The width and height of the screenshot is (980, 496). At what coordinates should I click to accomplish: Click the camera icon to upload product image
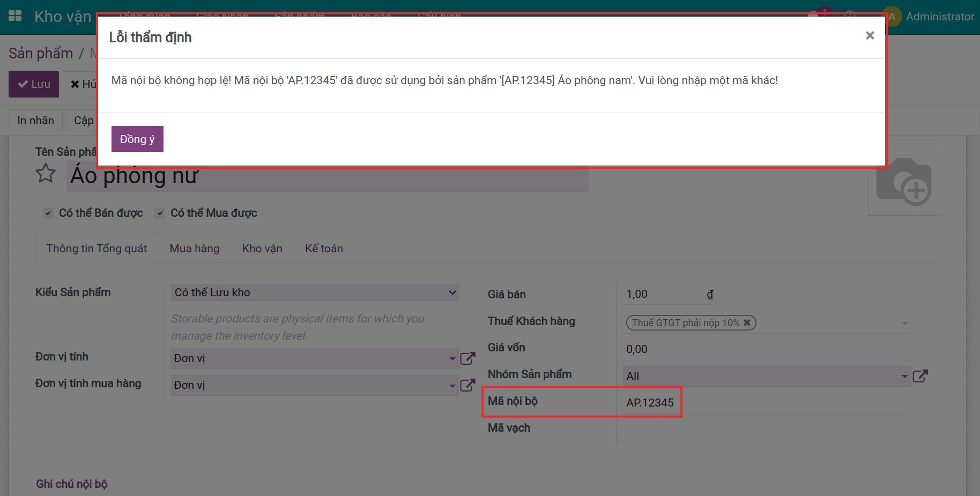(x=904, y=181)
